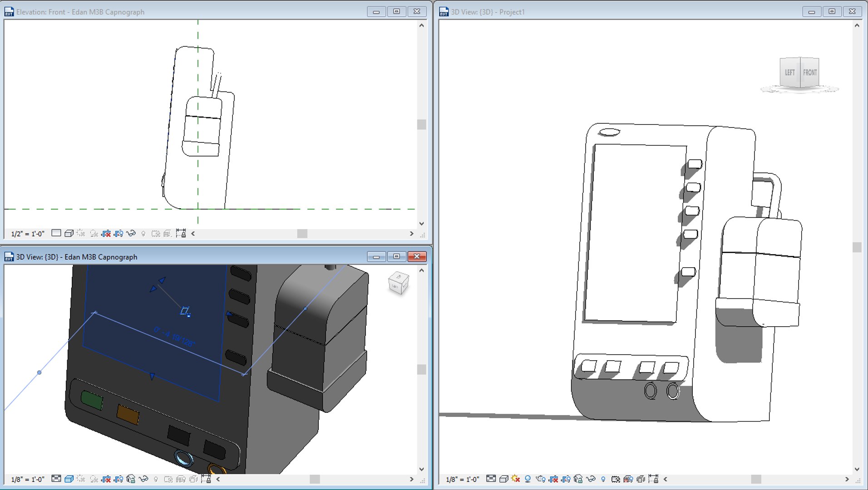Image resolution: width=868 pixels, height=490 pixels.
Task: Open Temporary Hide/Isolate glasses in Project1 view
Action: (x=591, y=479)
